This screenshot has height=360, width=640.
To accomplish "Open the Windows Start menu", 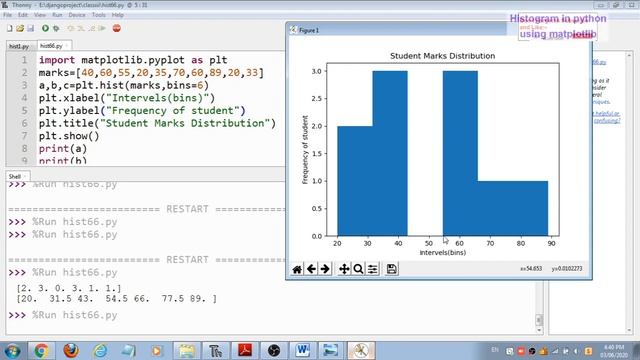I will click(x=12, y=351).
